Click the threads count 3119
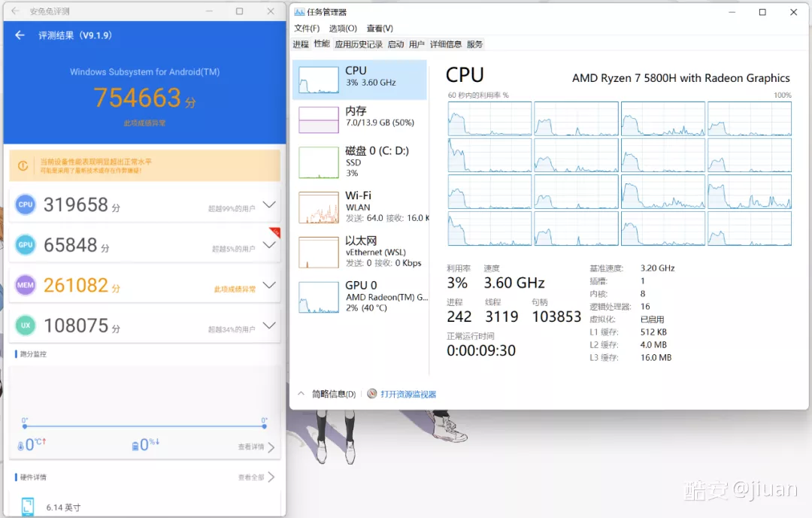Viewport: 812px width, 518px height. point(501,317)
